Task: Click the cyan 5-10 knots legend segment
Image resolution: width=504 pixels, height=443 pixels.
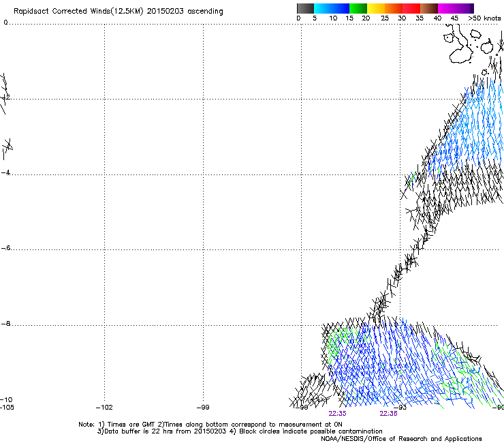Action: pyautogui.click(x=323, y=8)
